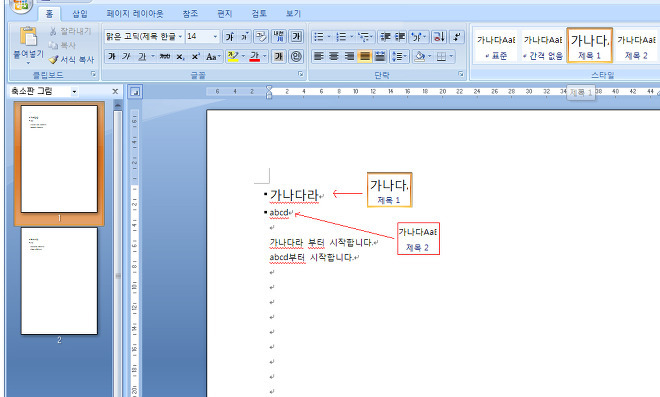
Task: Click multilevel list icon
Action: tap(363, 37)
